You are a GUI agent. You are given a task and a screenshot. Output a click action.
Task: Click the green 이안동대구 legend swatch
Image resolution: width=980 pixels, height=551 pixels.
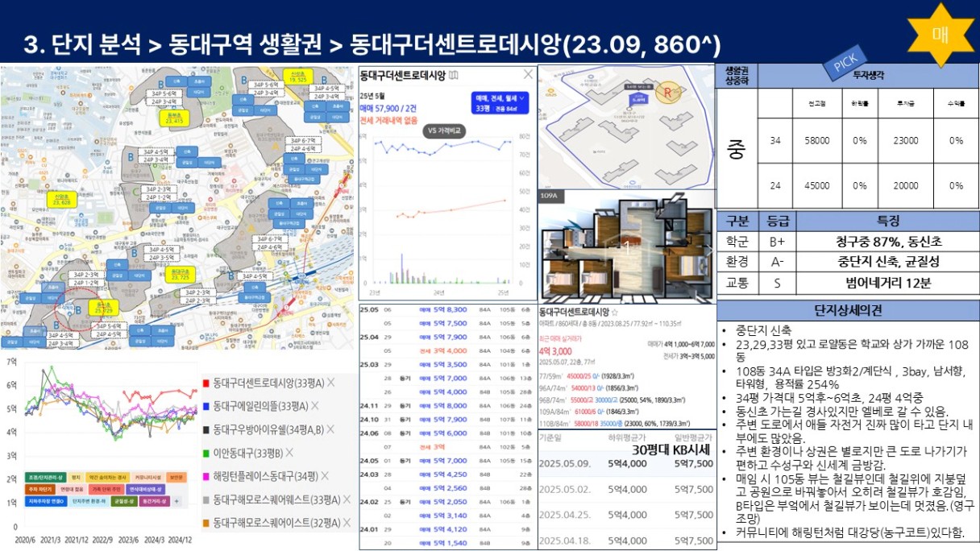pos(206,453)
